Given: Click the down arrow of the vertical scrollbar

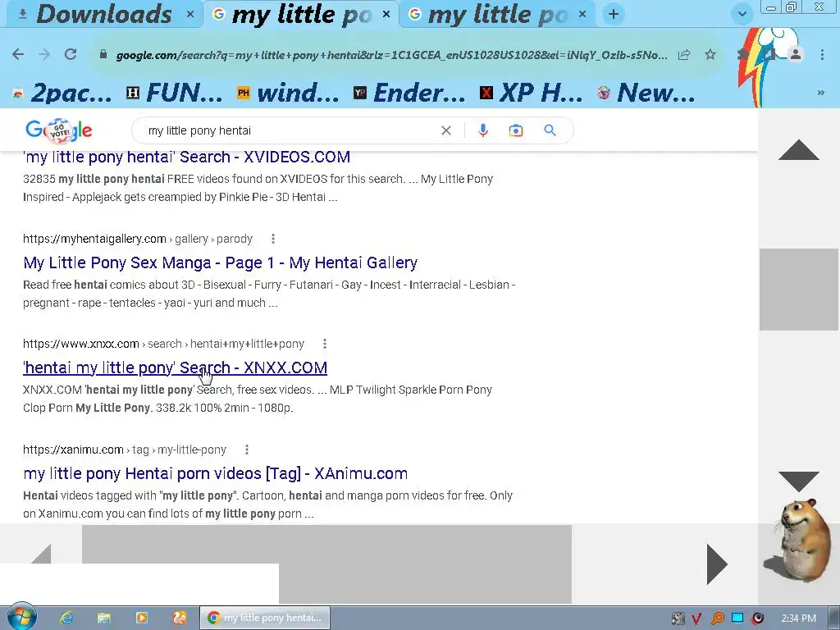Looking at the screenshot, I should (x=799, y=481).
